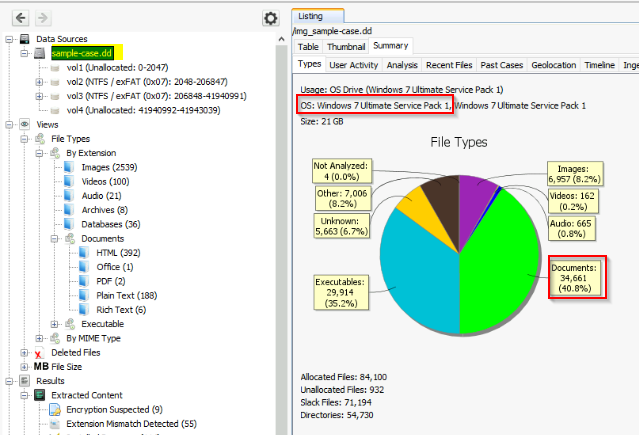Open the gear settings icon
The image size is (639, 435).
[x=271, y=18]
